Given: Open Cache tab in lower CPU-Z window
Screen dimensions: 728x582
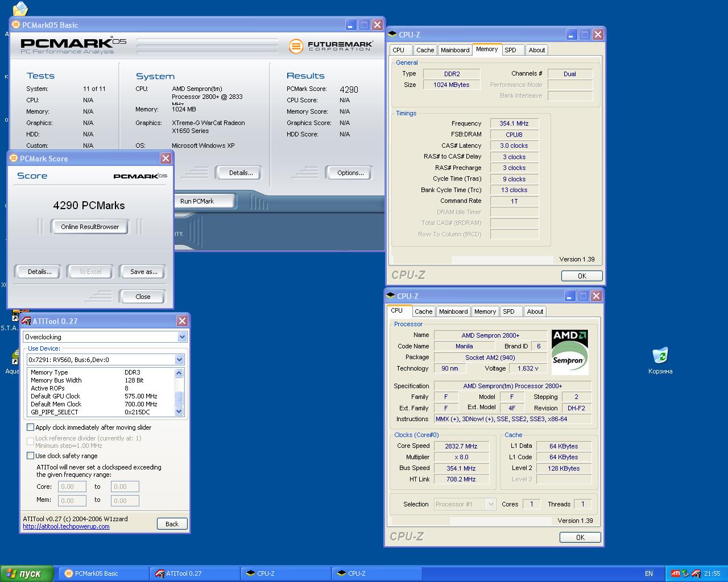Looking at the screenshot, I should click(423, 311).
